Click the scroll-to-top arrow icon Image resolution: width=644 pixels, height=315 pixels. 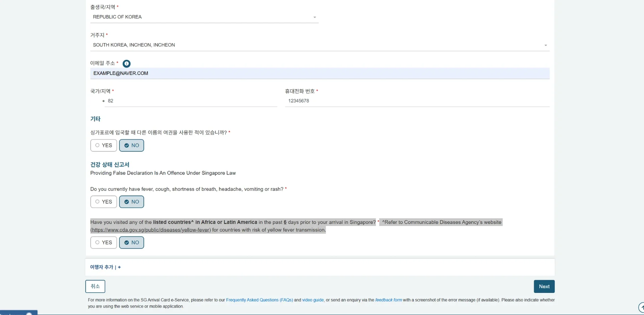642,307
